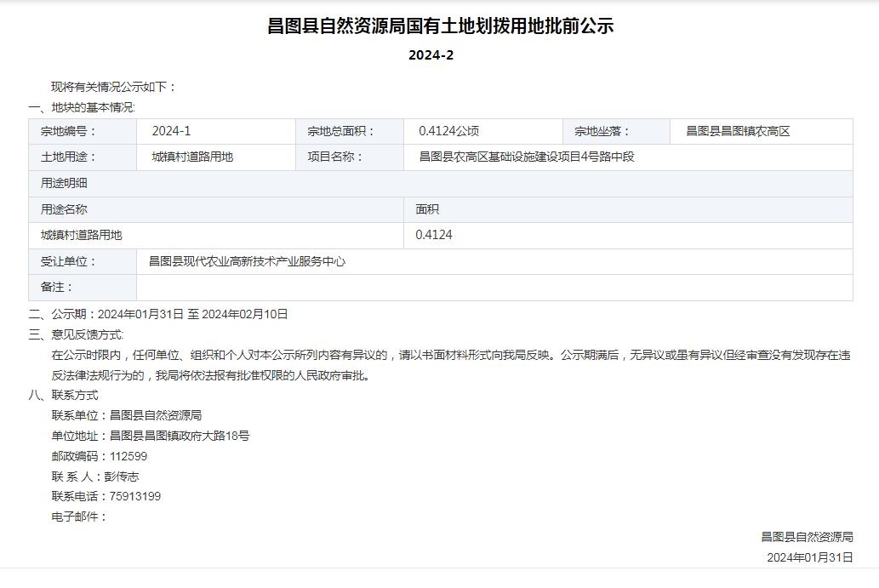Select the location value 昌图县昌图镇农高区
This screenshot has height=588, width=879.
[x=739, y=131]
